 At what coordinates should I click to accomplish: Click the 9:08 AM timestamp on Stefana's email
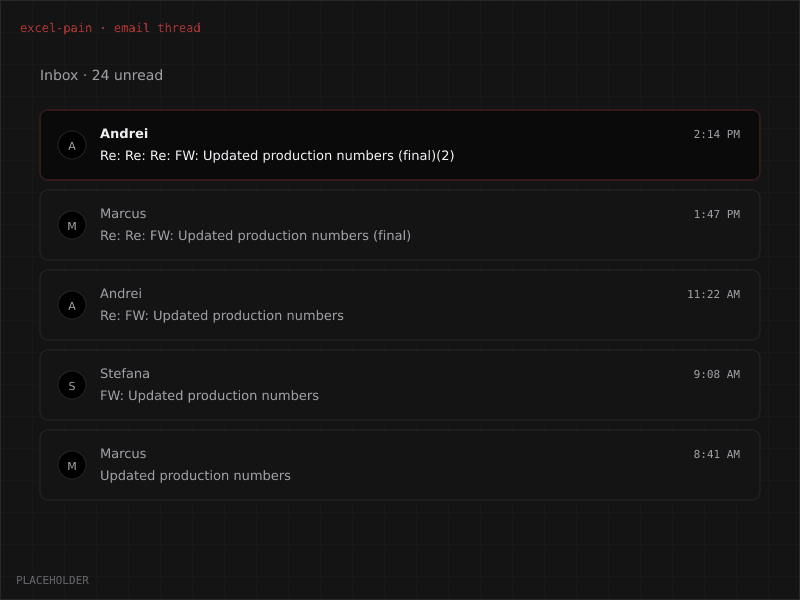click(x=716, y=374)
